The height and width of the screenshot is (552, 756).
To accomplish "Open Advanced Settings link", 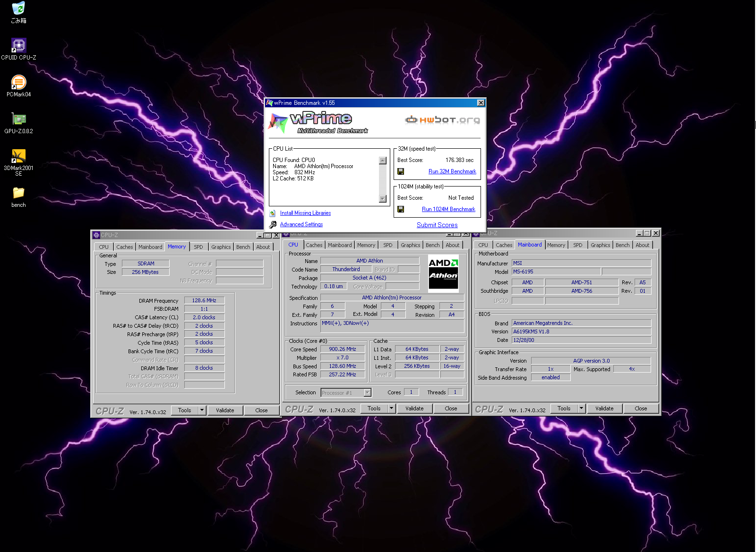I will pos(301,225).
